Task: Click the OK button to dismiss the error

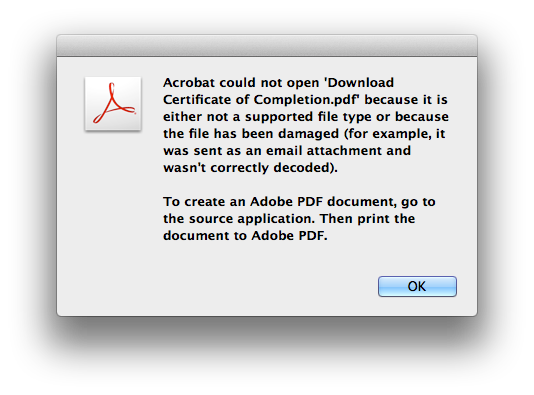Action: 417,286
